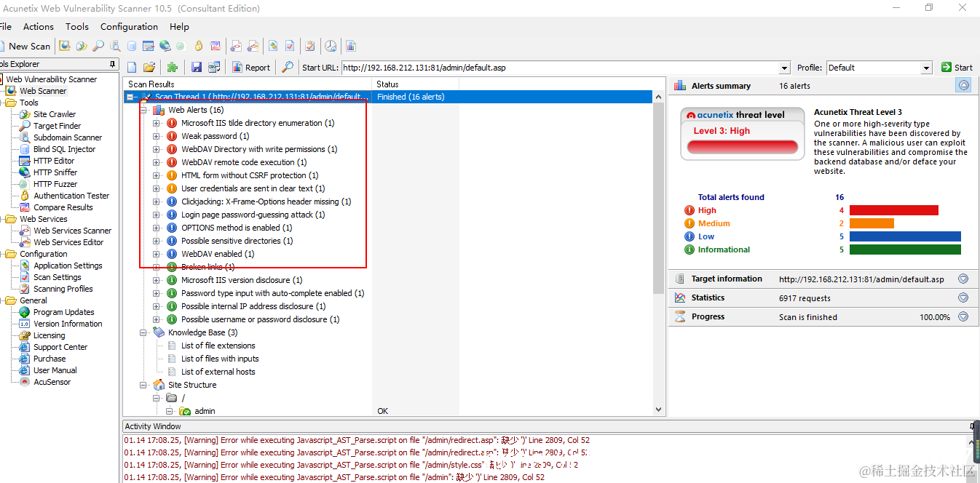Click the floppy disk save scan results icon

[197, 67]
